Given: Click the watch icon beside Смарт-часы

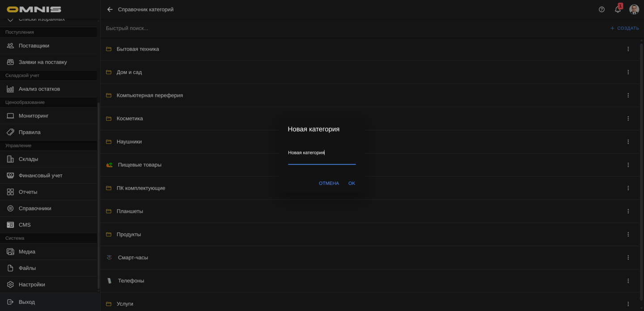Looking at the screenshot, I should [109, 257].
